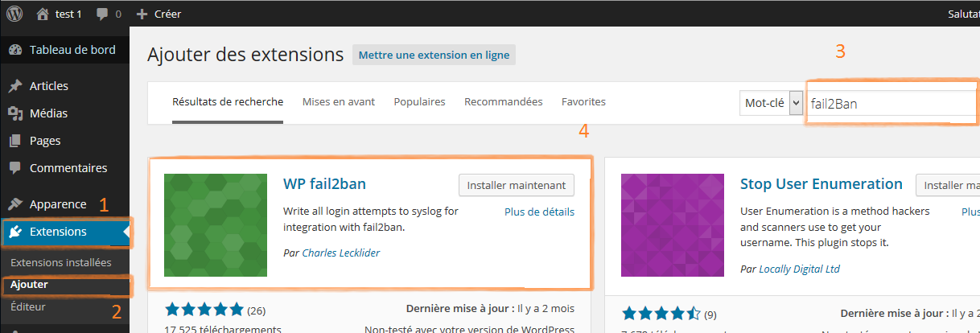Click the plugin search field containing fail2Ban

pyautogui.click(x=891, y=103)
